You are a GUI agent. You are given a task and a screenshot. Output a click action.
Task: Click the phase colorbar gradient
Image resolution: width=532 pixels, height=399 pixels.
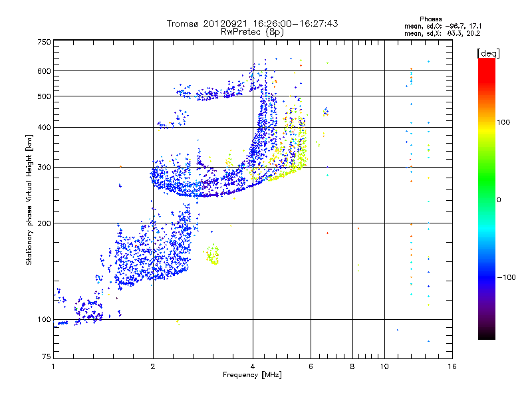pyautogui.click(x=487, y=198)
